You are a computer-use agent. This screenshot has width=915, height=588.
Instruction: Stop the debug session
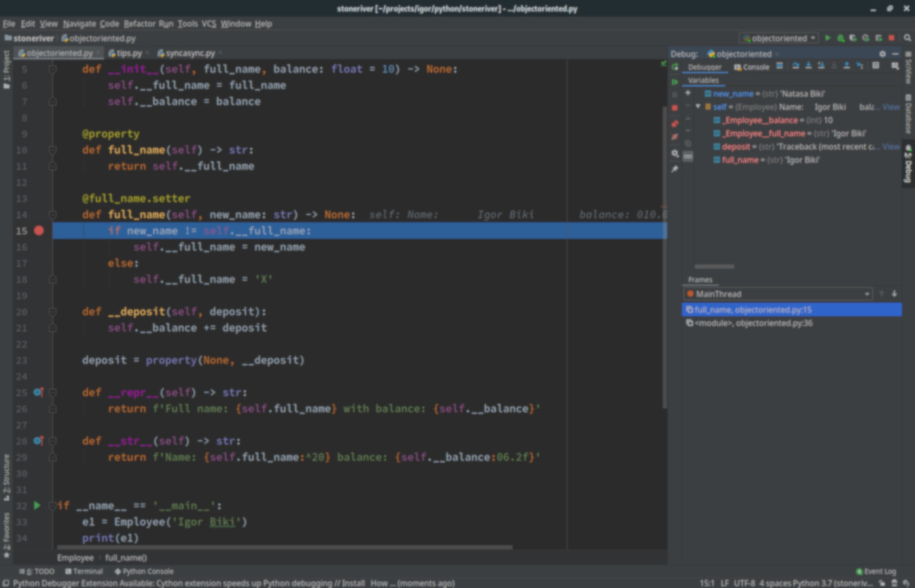[675, 107]
